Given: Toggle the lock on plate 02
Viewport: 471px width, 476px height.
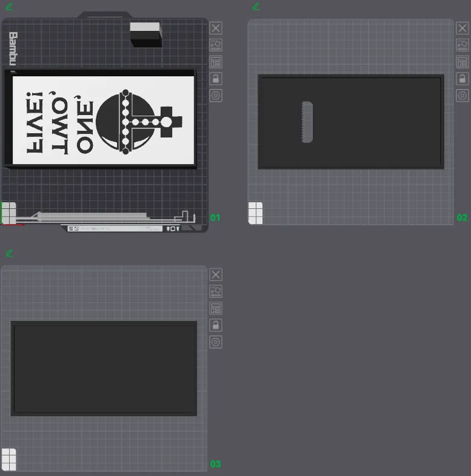Looking at the screenshot, I should pos(462,79).
